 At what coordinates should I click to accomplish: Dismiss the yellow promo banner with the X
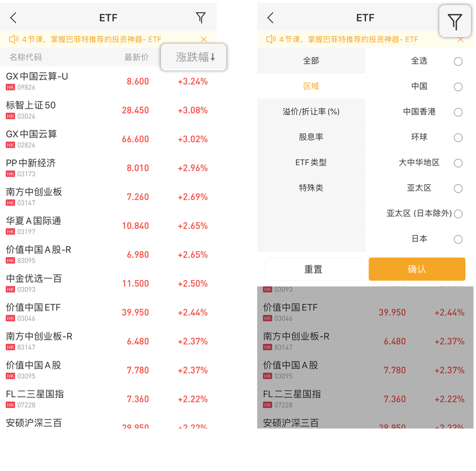coord(204,39)
